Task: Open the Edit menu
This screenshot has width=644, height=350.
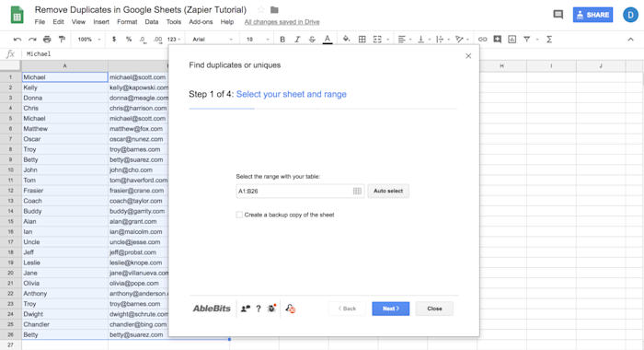Action: coord(58,22)
